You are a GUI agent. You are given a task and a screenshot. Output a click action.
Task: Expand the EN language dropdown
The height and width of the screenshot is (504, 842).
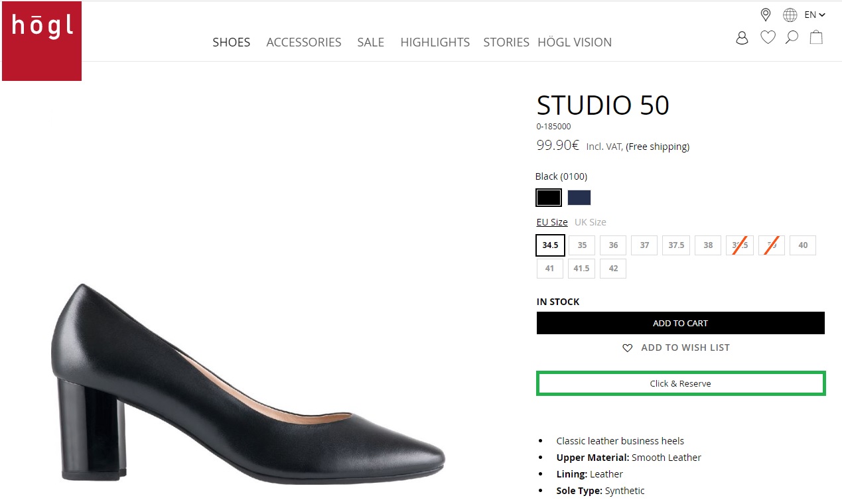click(x=814, y=15)
